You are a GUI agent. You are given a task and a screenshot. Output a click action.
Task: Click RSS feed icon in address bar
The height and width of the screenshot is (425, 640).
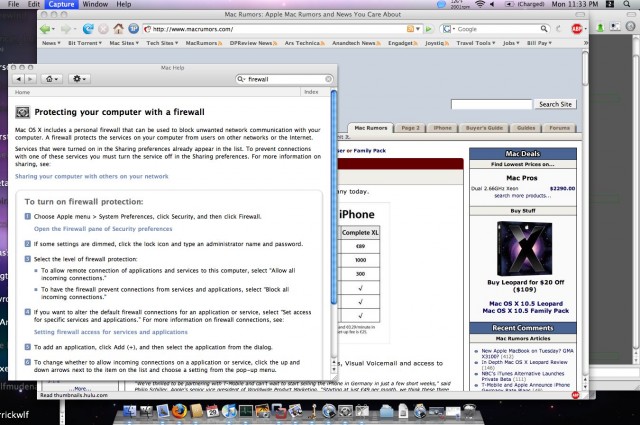pos(410,29)
